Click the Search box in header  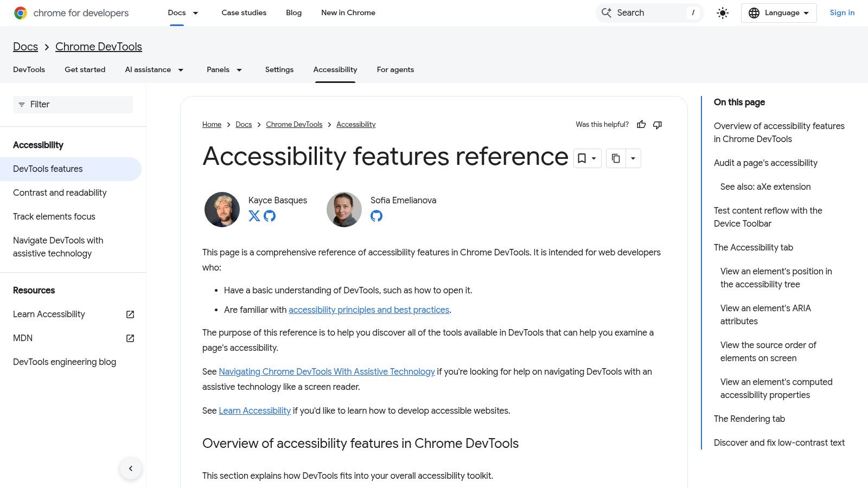pyautogui.click(x=649, y=13)
